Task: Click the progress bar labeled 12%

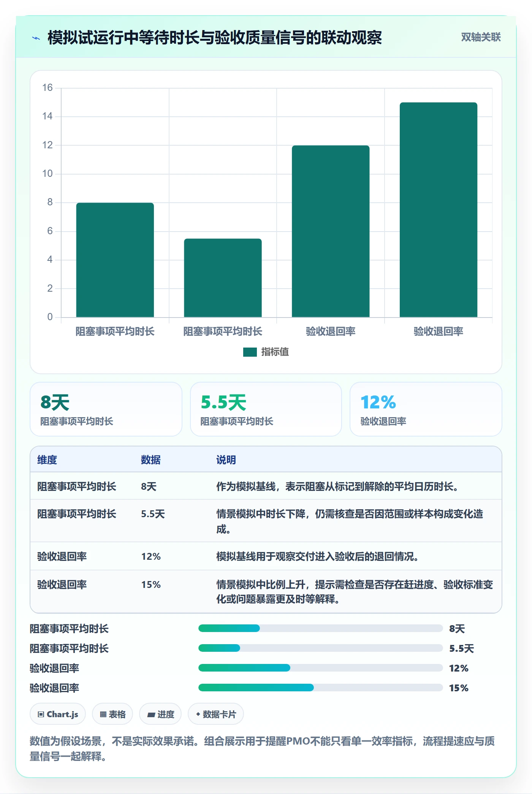Action: click(x=320, y=668)
